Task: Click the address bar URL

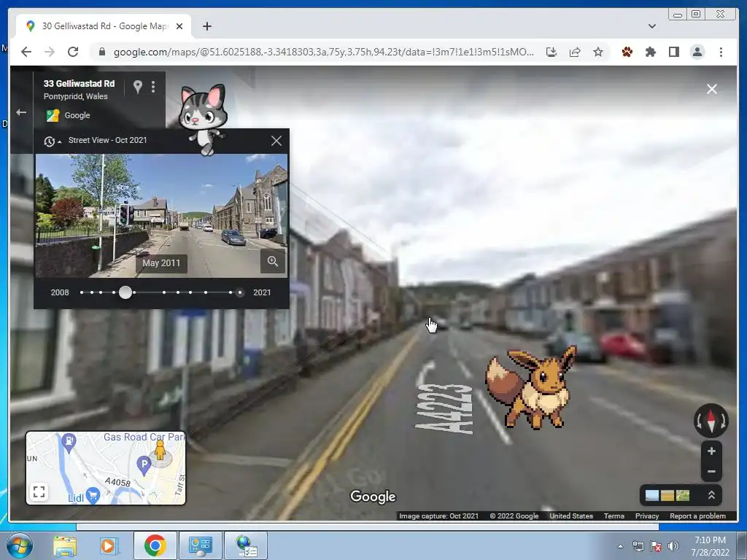Action: point(323,52)
